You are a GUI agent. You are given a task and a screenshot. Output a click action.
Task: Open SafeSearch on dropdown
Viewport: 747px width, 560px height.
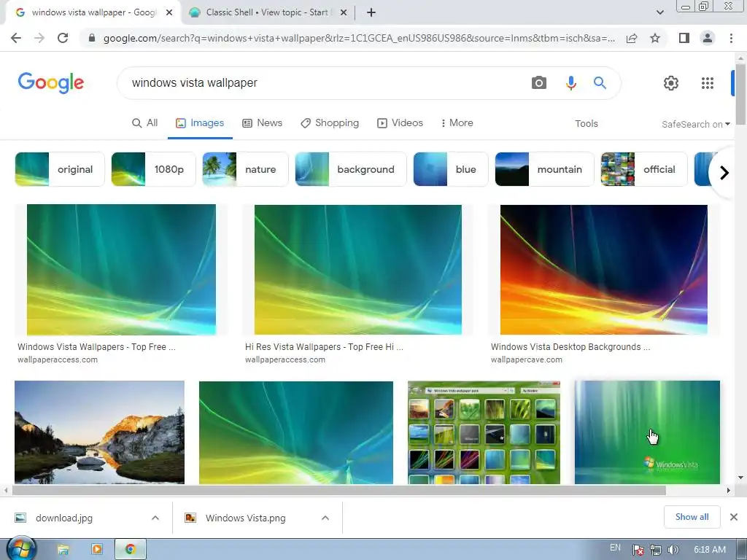tap(695, 124)
